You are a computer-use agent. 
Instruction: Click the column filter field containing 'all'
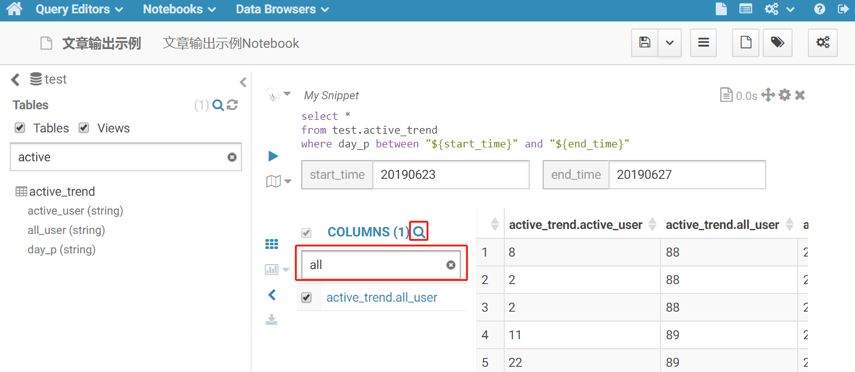click(x=381, y=265)
